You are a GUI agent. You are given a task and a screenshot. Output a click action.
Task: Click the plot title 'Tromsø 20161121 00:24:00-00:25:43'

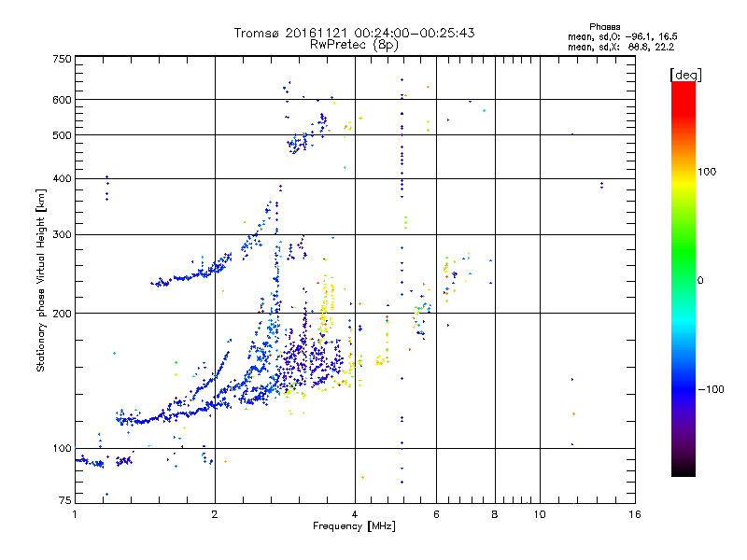pos(354,33)
